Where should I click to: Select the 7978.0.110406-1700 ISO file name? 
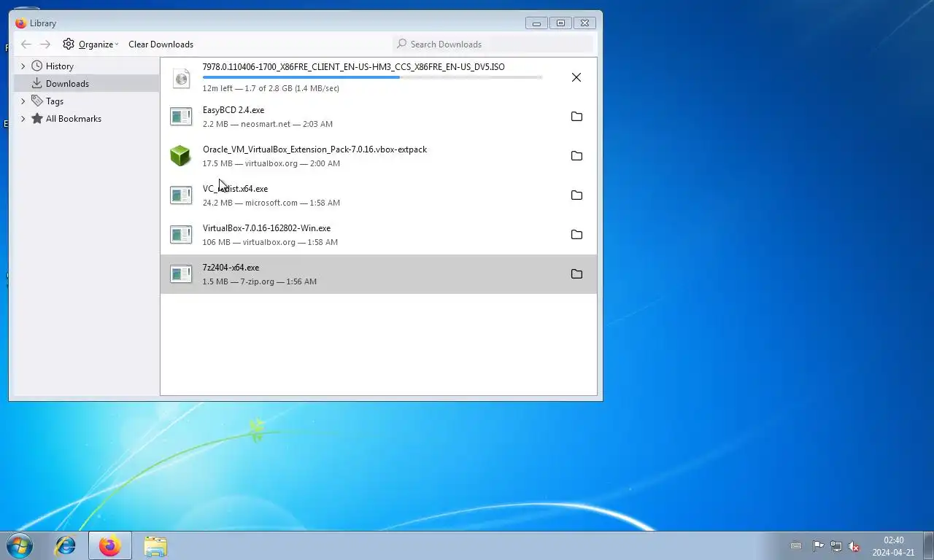coord(354,67)
